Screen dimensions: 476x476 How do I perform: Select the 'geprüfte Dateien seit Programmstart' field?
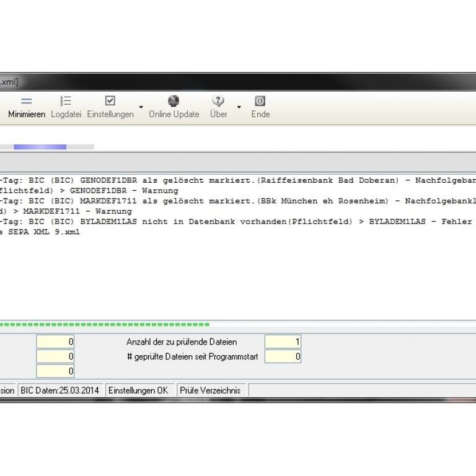tap(283, 356)
